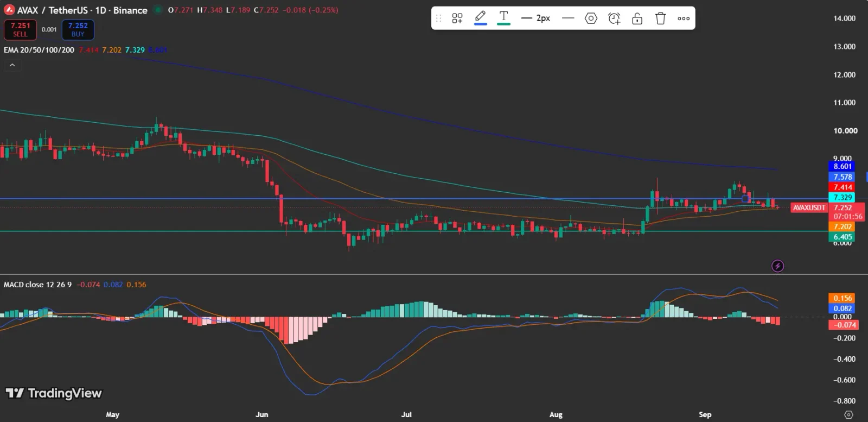Click the purple lightning bolt icon
The height and width of the screenshot is (422, 868).
click(777, 266)
